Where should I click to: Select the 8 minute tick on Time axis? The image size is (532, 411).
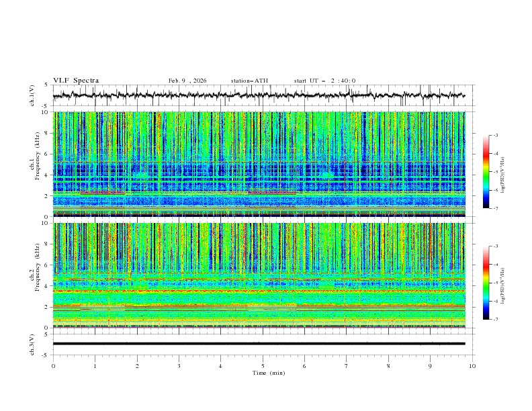(388, 365)
